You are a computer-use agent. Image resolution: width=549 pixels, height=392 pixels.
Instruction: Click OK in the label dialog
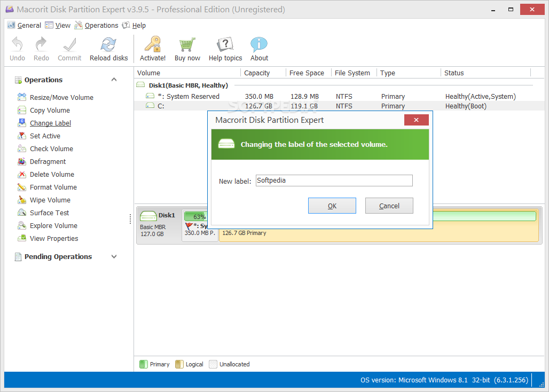click(x=332, y=206)
